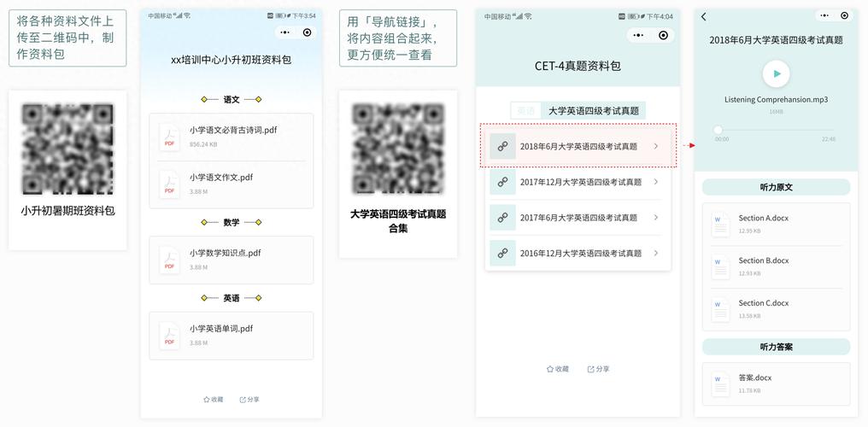The image size is (868, 427).
Task: Click the 语文 section heading
Action: tap(232, 100)
